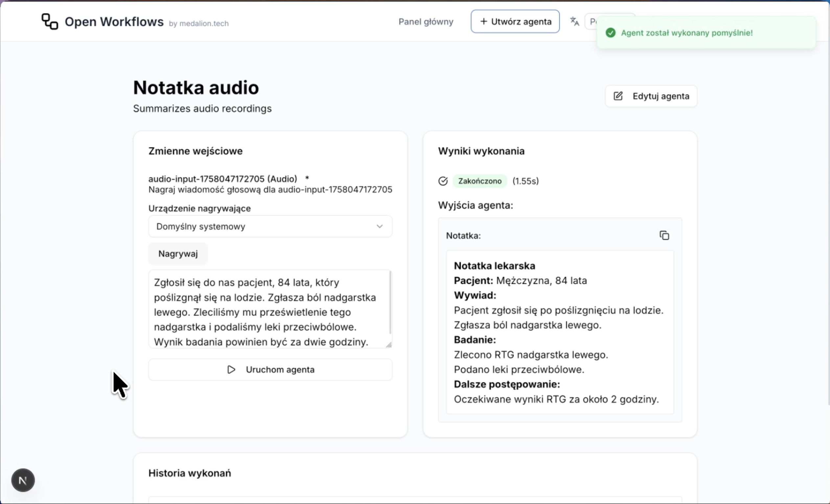The image size is (830, 504).
Task: Open Edytuj agenta to modify the agent
Action: coord(651,96)
